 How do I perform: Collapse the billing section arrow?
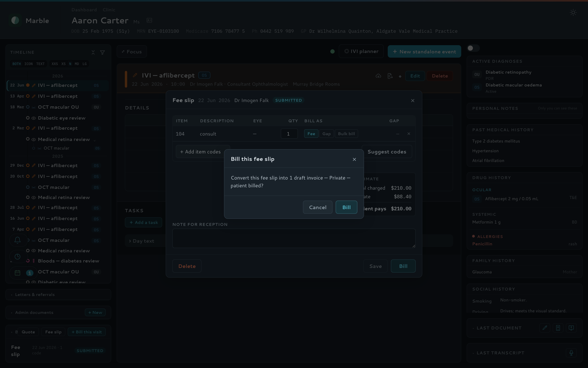(12, 332)
